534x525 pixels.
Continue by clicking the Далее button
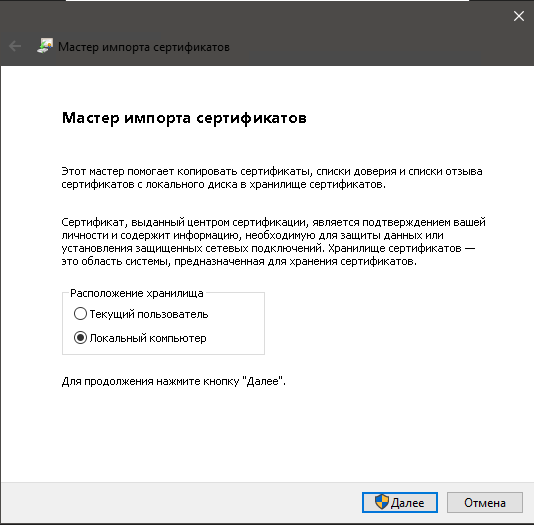400,502
